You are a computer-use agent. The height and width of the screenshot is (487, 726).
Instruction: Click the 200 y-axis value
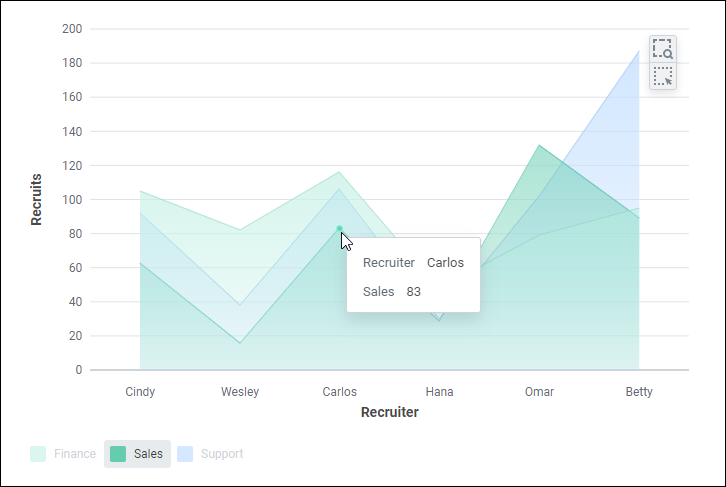pyautogui.click(x=72, y=29)
